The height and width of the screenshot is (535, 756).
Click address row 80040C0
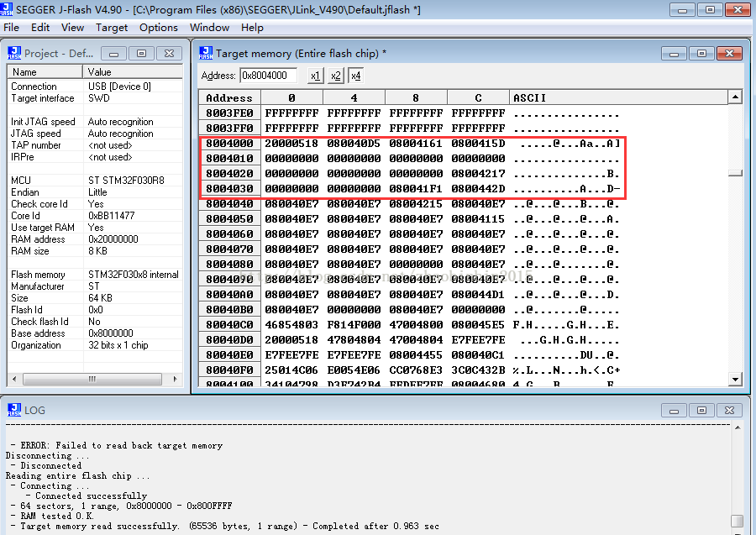pos(229,325)
